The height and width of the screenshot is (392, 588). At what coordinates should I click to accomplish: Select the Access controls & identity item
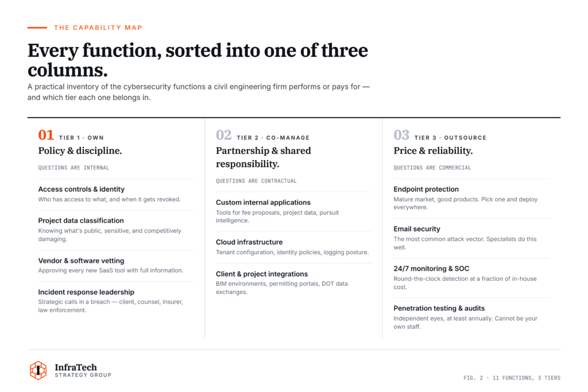coord(82,189)
